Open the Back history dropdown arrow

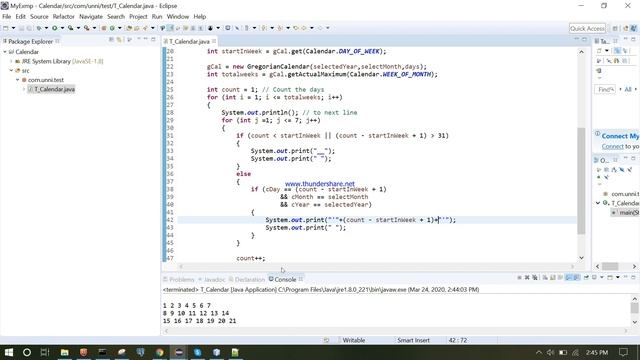pyautogui.click(x=312, y=28)
